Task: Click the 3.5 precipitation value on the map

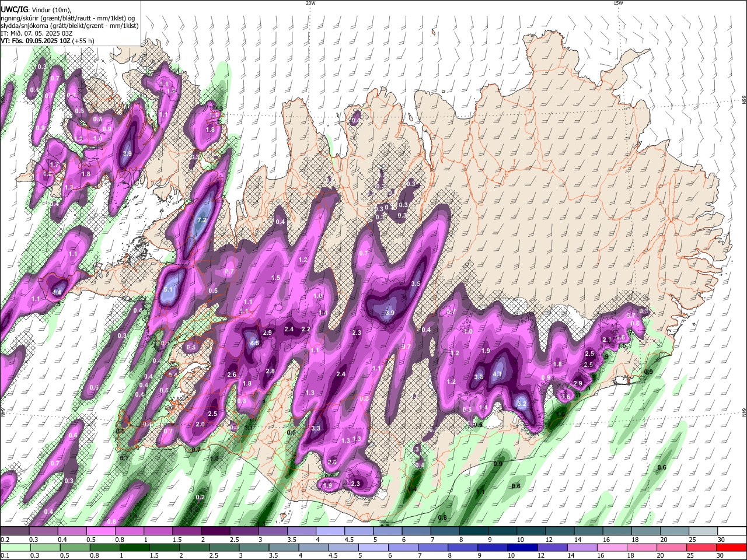Action: point(416,283)
